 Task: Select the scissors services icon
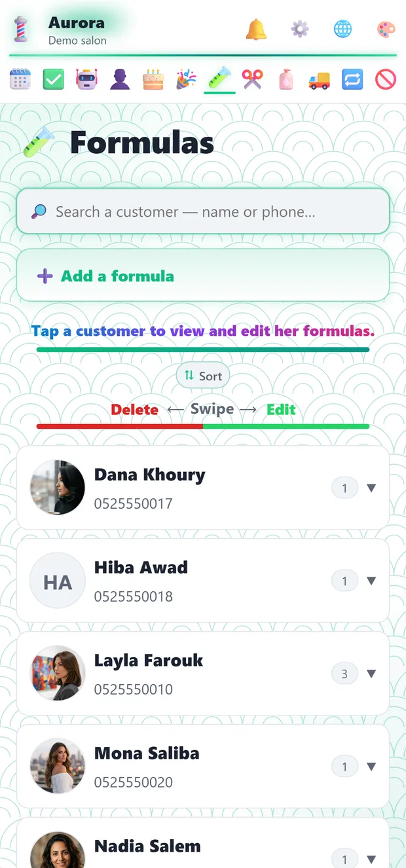point(253,79)
